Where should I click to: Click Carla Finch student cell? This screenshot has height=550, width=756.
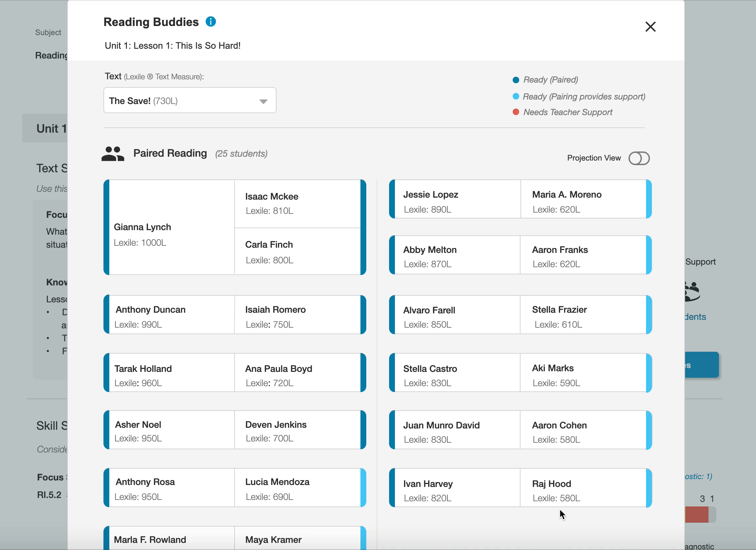pos(297,252)
